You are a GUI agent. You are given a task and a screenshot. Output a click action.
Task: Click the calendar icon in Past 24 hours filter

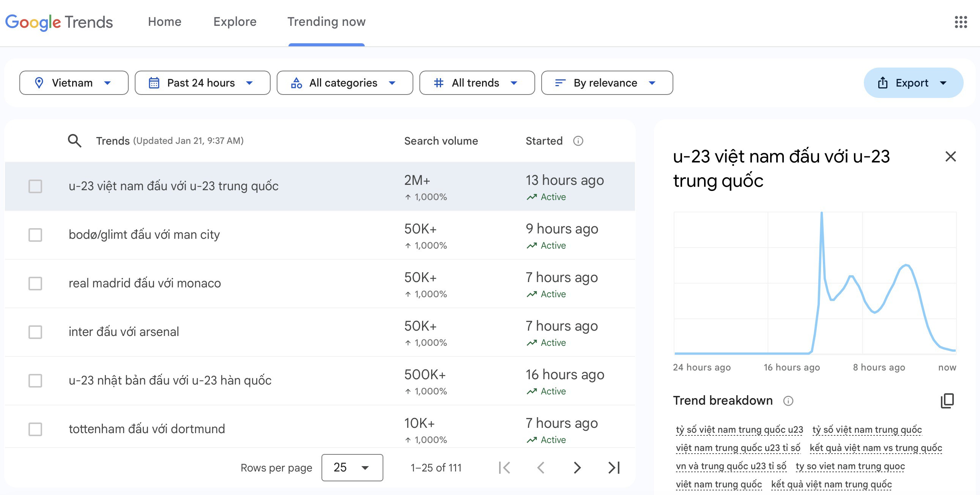click(155, 83)
